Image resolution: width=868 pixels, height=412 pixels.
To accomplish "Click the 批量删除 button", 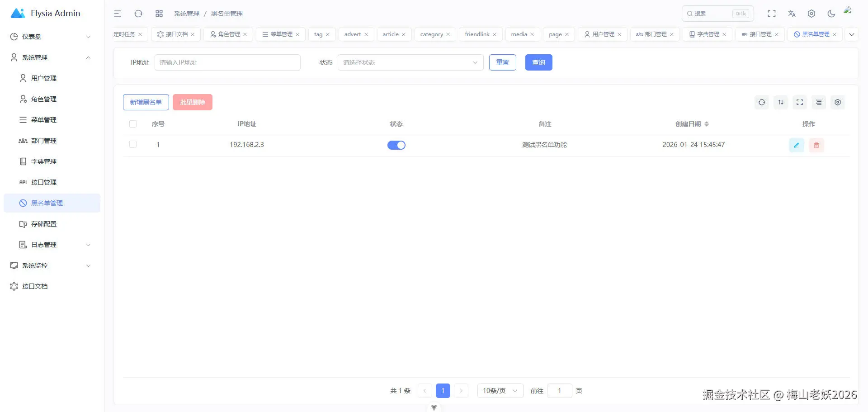I will (x=193, y=102).
